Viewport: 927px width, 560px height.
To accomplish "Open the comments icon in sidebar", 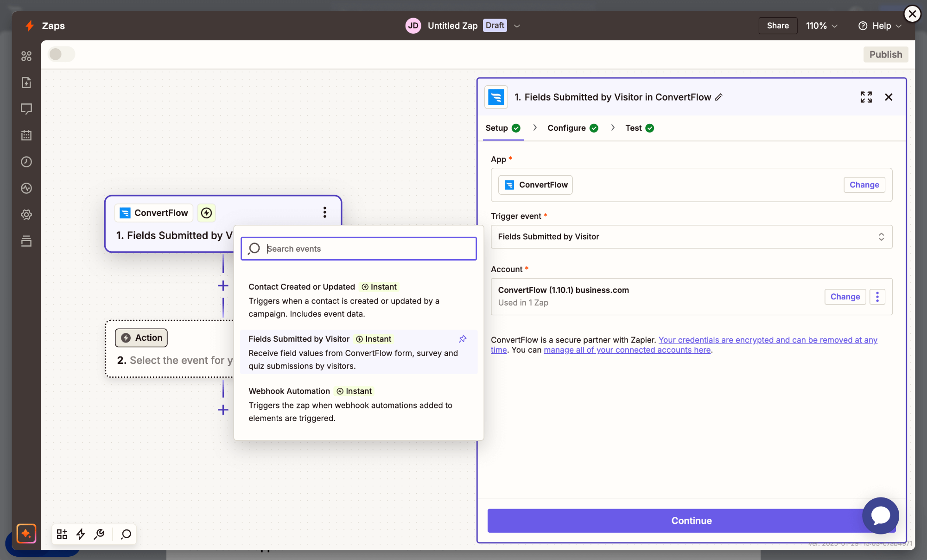I will pyautogui.click(x=26, y=109).
